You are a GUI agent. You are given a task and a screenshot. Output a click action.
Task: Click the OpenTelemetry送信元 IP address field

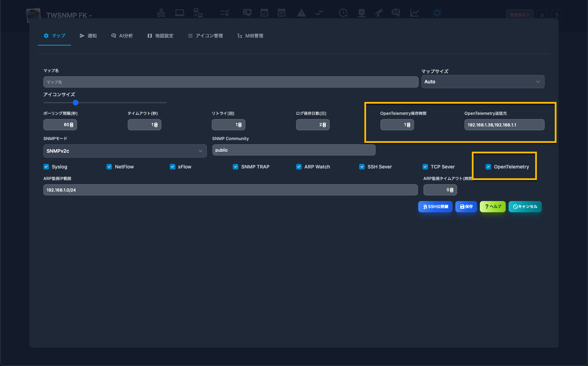pos(504,125)
